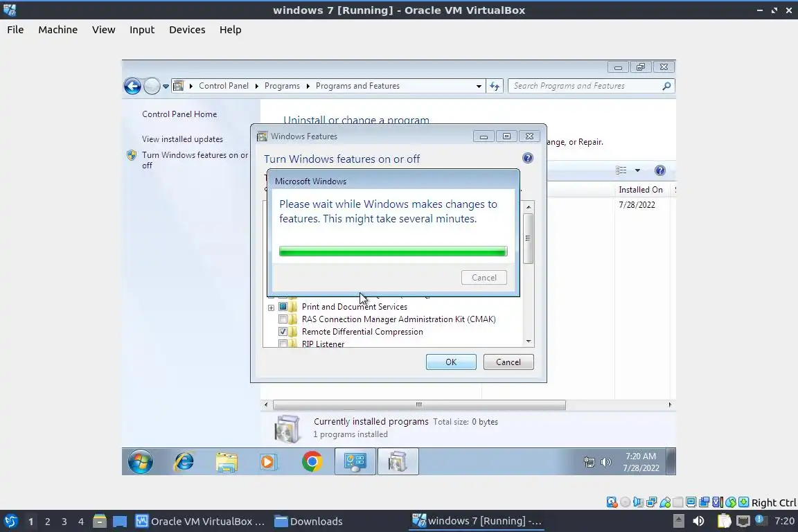Open the Windows 7 Start button

click(x=140, y=462)
